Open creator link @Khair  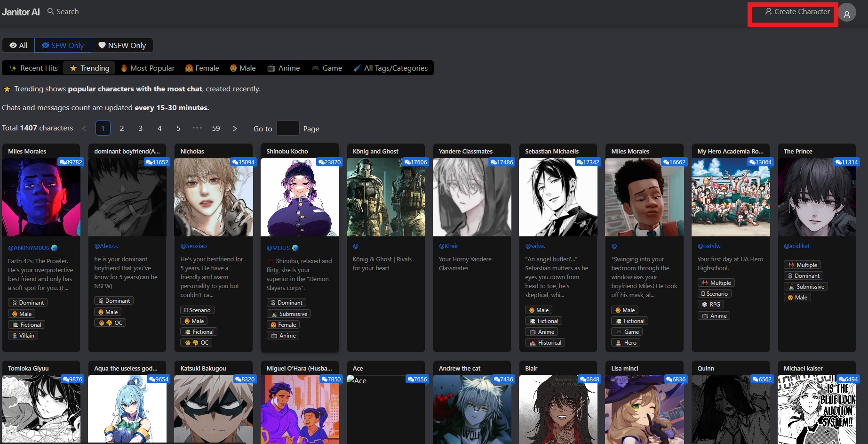(x=448, y=246)
